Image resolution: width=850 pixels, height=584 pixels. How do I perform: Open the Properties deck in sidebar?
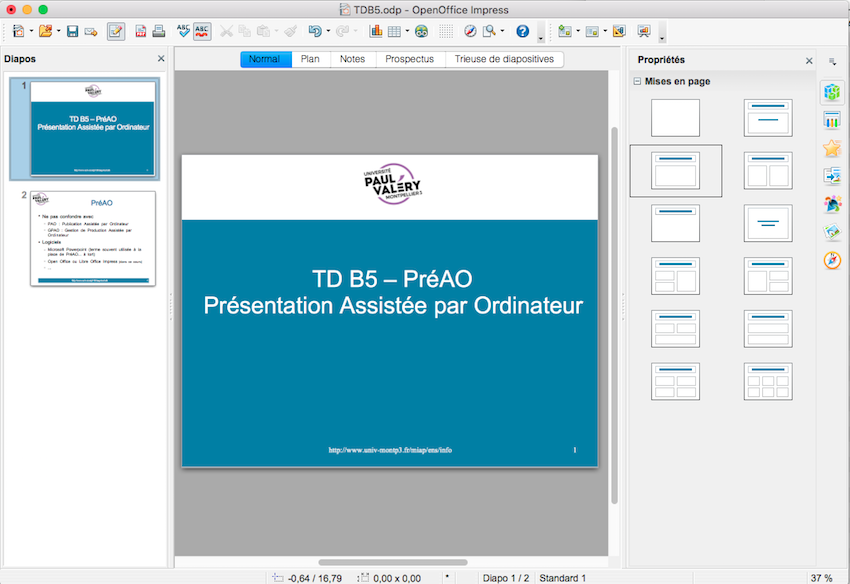[x=832, y=92]
